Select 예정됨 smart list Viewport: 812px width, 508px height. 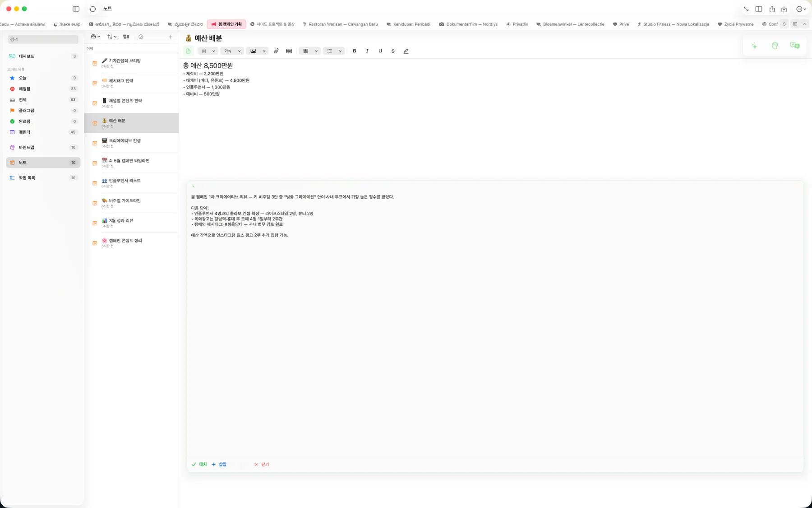click(43, 89)
